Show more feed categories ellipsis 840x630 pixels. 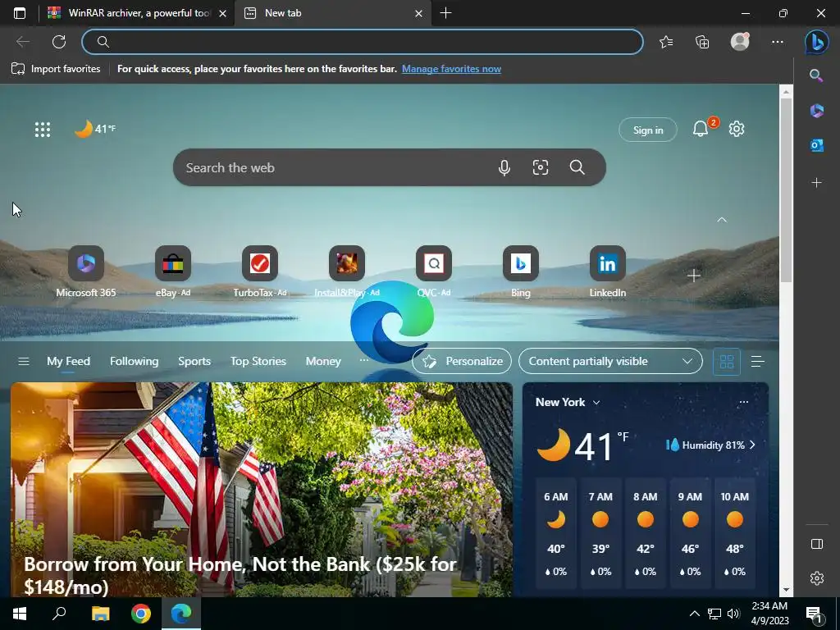(x=363, y=360)
